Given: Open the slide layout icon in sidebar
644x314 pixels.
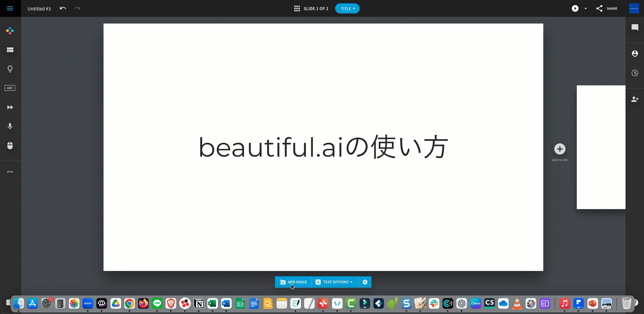Looking at the screenshot, I should 10,50.
